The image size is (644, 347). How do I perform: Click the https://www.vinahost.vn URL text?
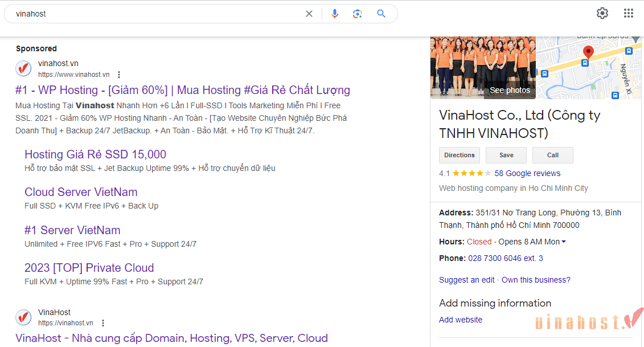[x=74, y=75]
